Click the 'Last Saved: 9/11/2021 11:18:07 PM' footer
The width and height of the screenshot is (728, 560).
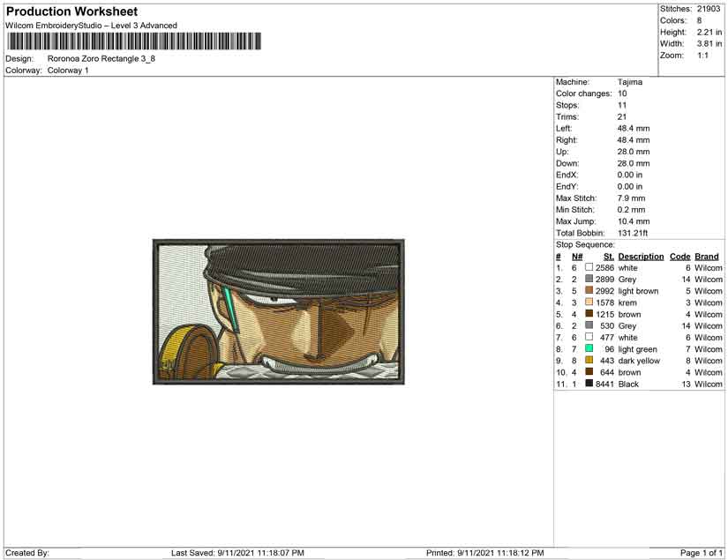coord(237,553)
